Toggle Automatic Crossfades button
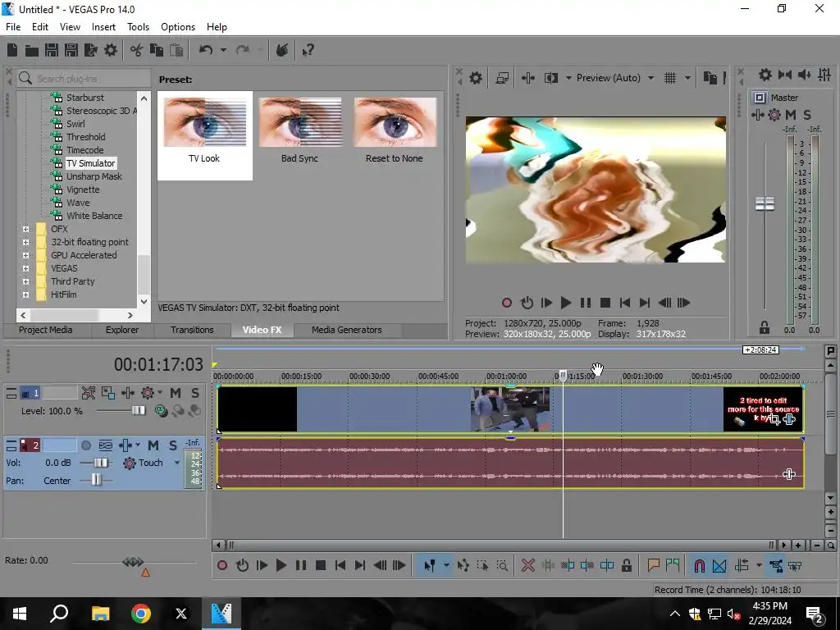This screenshot has width=840, height=630. pos(719,566)
